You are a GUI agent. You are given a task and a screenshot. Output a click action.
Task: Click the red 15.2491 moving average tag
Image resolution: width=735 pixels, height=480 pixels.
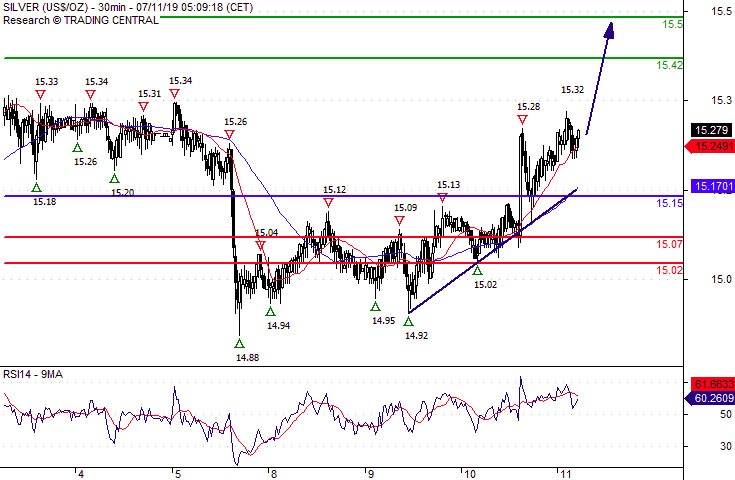(710, 146)
